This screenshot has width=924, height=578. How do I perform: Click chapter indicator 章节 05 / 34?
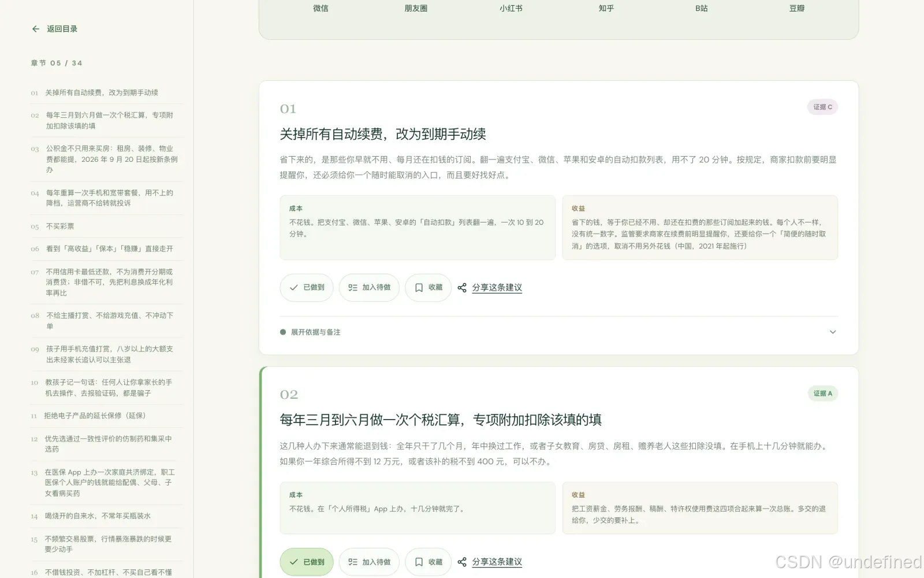click(57, 63)
